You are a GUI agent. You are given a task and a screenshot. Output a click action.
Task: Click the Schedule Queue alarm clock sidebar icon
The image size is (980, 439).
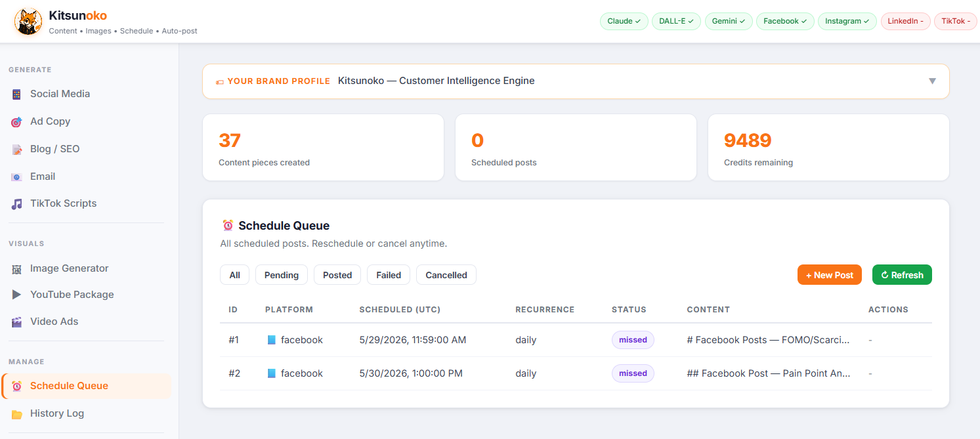[17, 387]
